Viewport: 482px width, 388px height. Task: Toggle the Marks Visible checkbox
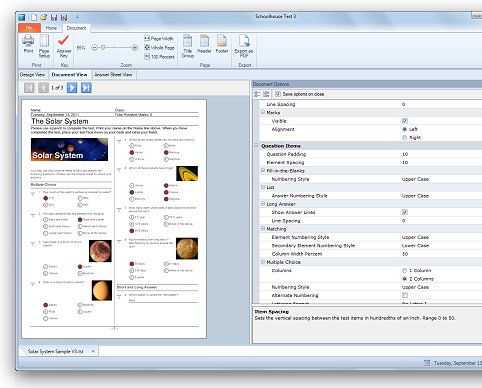tap(405, 121)
